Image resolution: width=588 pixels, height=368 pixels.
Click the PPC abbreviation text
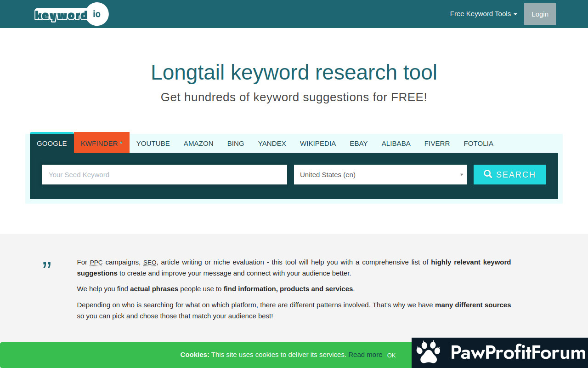click(x=96, y=262)
